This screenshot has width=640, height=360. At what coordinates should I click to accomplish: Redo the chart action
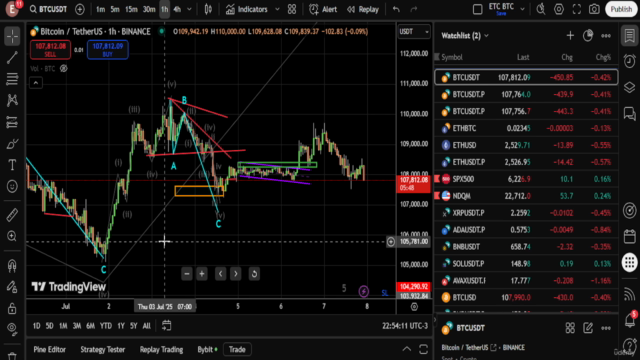[x=414, y=9]
